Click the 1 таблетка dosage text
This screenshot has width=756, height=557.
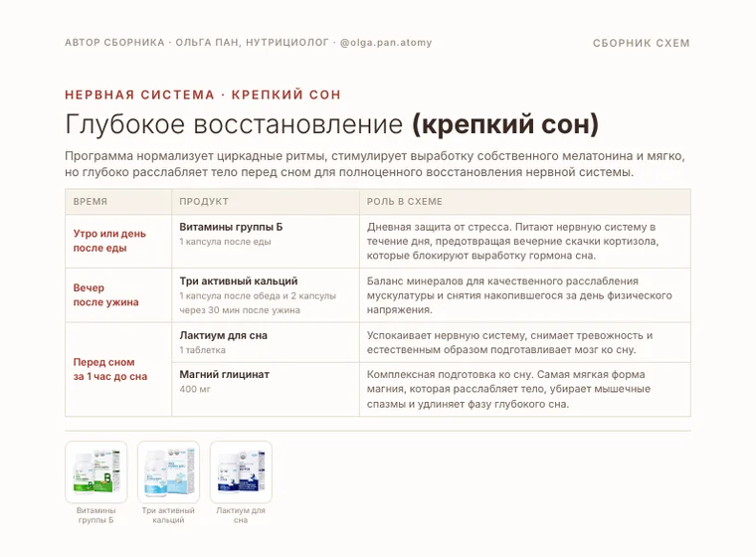coord(203,350)
